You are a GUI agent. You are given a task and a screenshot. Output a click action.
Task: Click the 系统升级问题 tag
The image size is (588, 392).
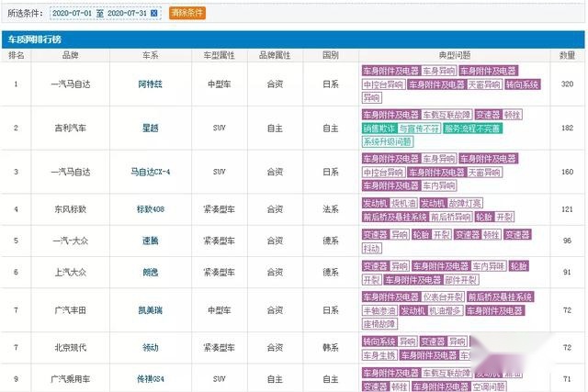pos(388,142)
